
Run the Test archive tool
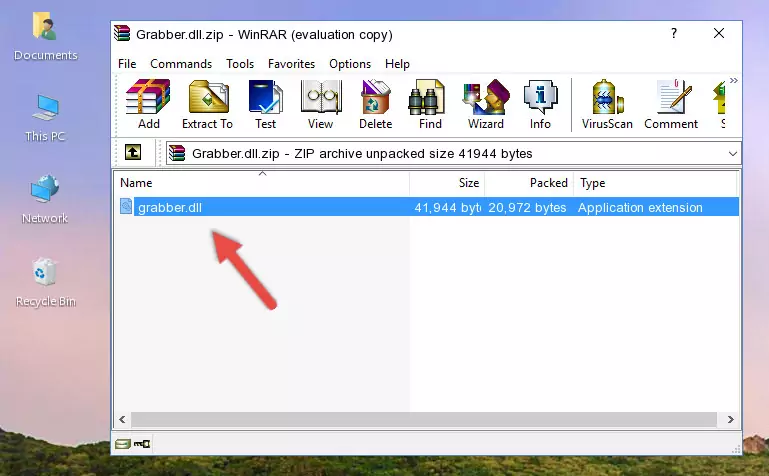[x=265, y=104]
